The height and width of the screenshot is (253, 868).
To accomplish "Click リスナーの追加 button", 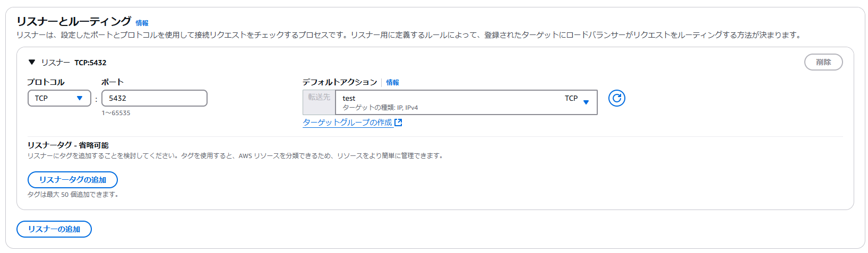I will point(54,229).
